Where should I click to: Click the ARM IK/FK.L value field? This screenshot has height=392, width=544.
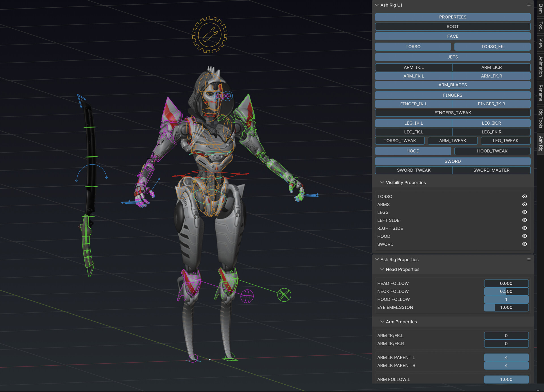coord(506,335)
